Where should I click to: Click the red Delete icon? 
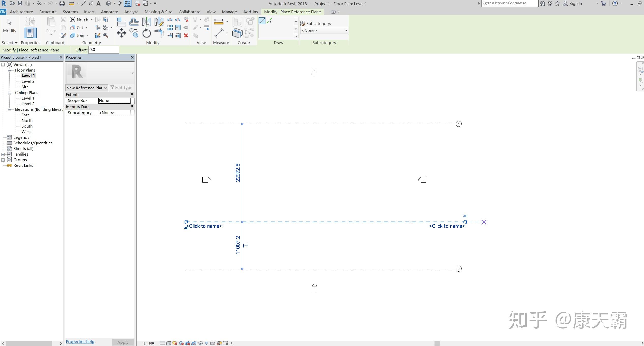point(186,35)
